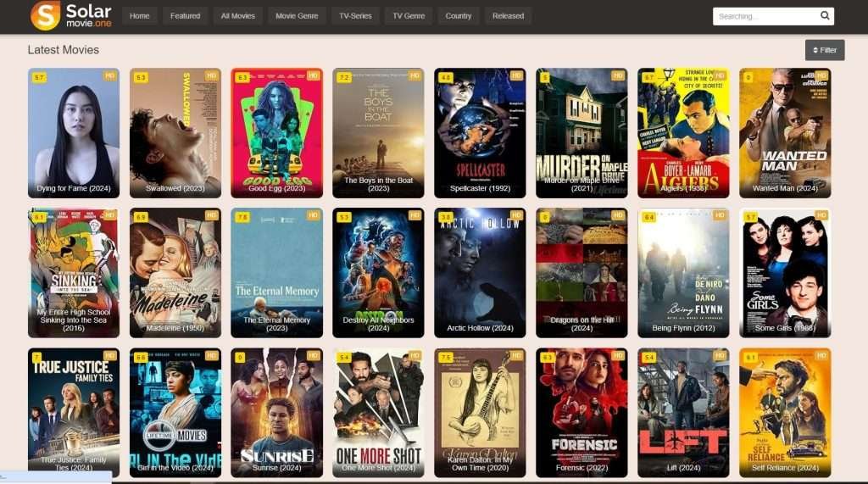The height and width of the screenshot is (484, 868).
Task: Click the search magnifier icon
Action: coord(824,15)
